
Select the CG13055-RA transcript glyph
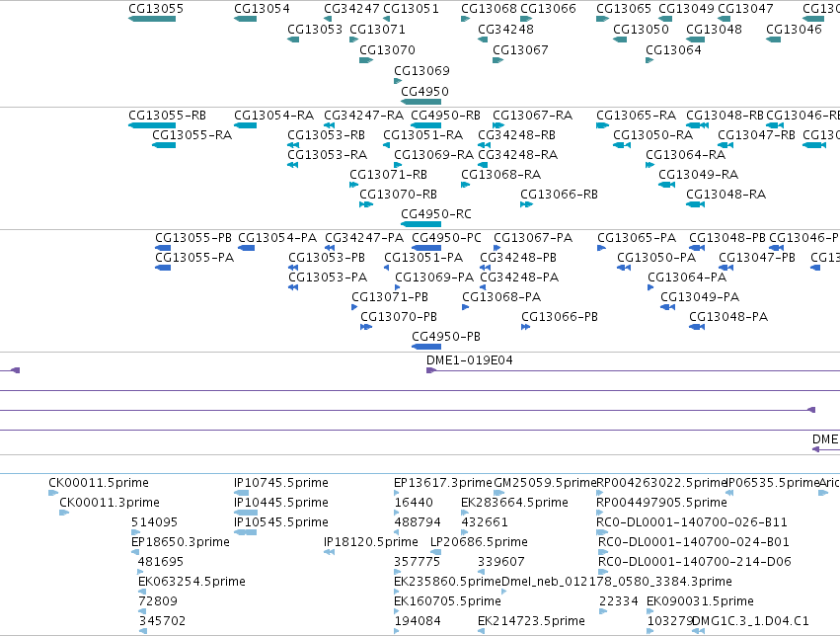tap(164, 145)
